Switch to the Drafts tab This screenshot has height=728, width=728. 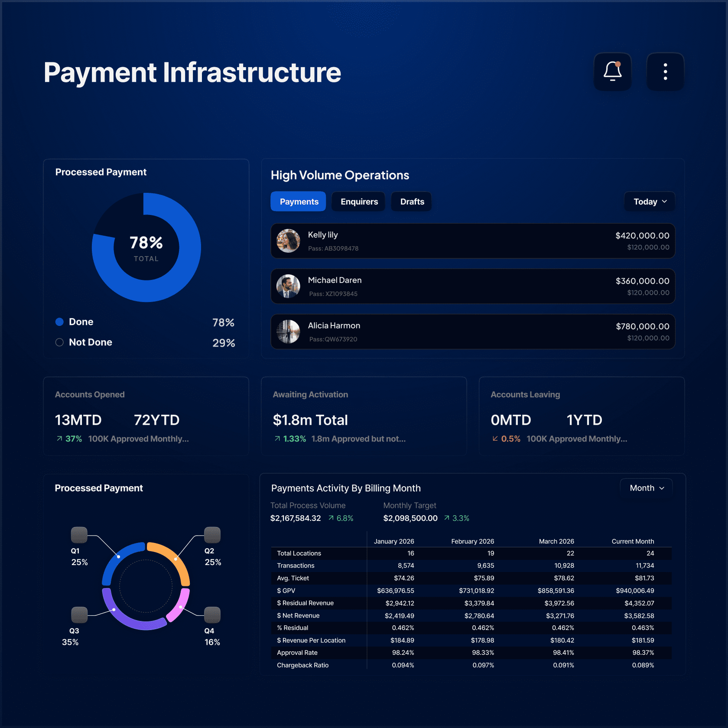(412, 201)
